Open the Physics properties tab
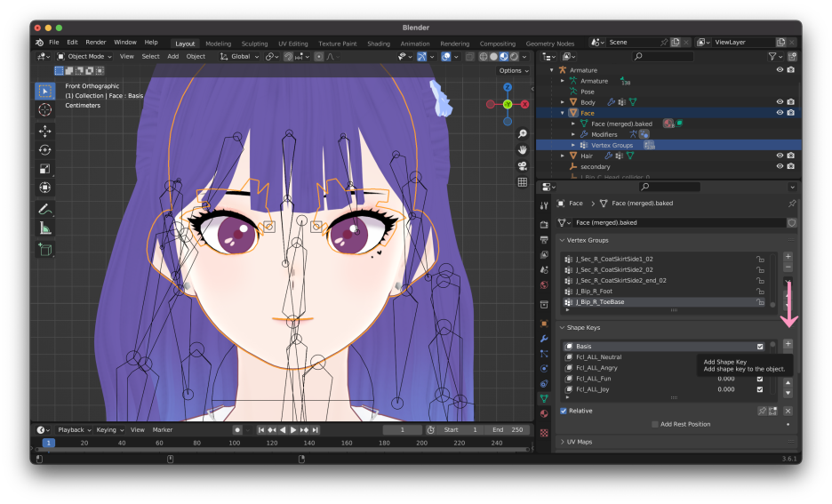Image resolution: width=832 pixels, height=504 pixels. [544, 369]
